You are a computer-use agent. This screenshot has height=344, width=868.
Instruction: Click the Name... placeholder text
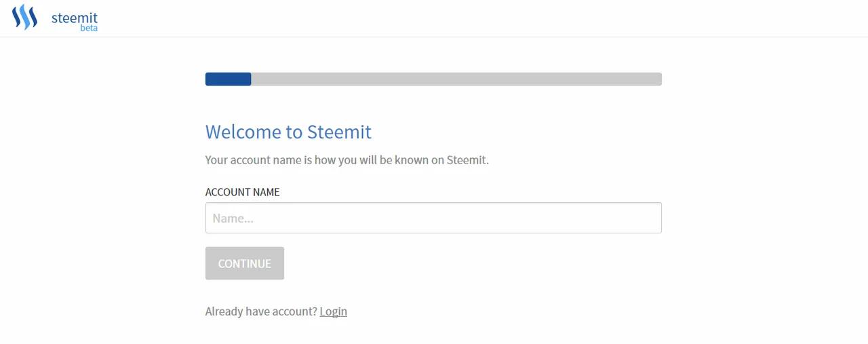pos(233,218)
